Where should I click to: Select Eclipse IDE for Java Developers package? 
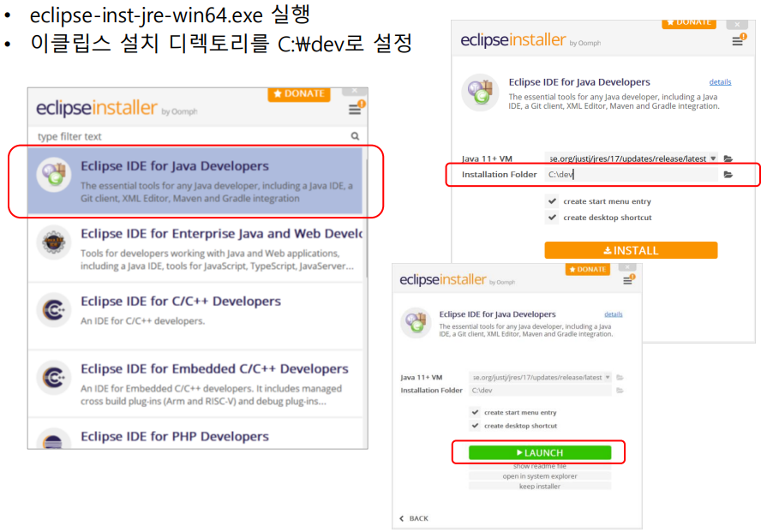(195, 182)
